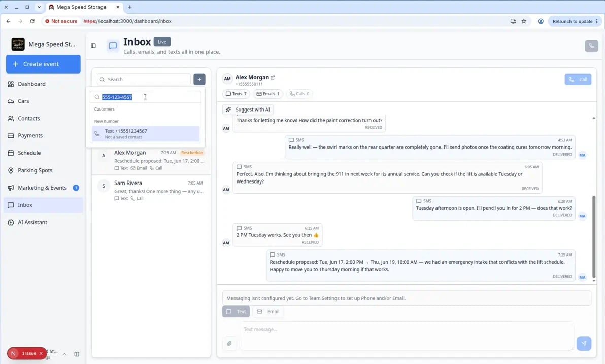Viewport: 605px width, 364px height.
Task: Click the phone number lookup field
Action: (146, 97)
